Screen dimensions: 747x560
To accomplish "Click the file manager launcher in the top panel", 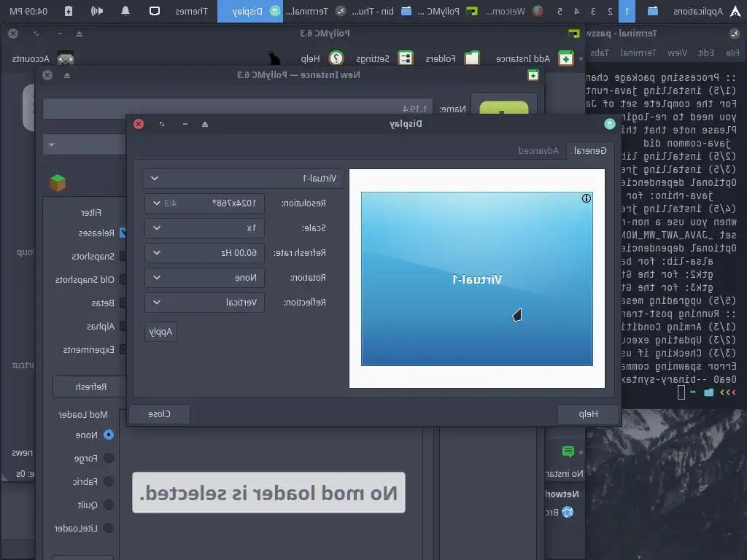I will [652, 11].
